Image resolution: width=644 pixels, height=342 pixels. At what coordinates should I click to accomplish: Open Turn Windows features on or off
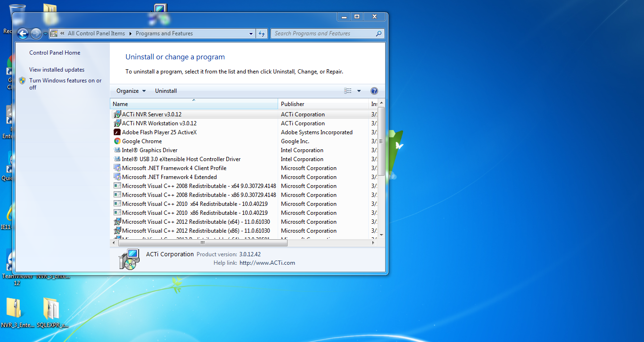point(66,84)
